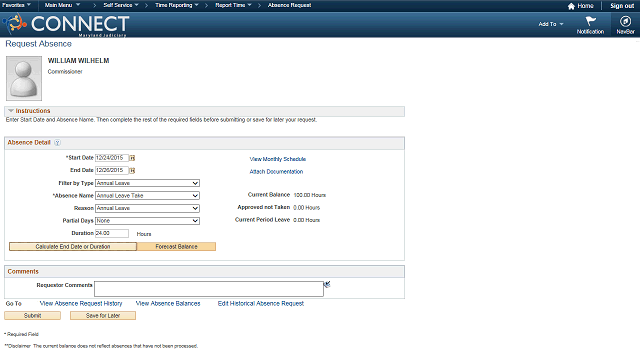Open the NavBar compass icon
The image size is (640, 360).
[625, 21]
